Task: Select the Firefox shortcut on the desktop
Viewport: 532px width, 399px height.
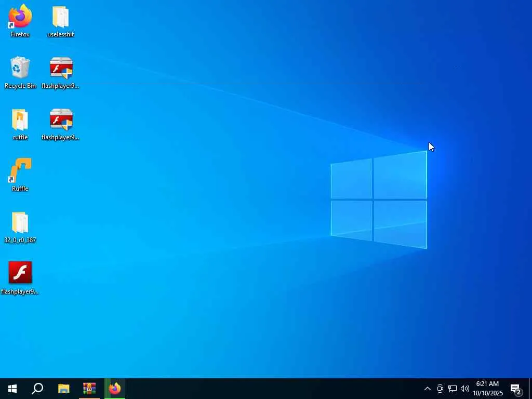Action: click(20, 21)
